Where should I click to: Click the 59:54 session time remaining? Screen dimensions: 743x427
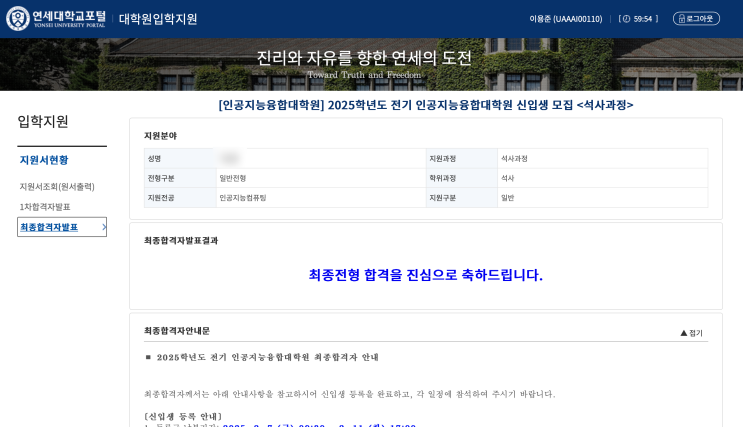pos(643,19)
